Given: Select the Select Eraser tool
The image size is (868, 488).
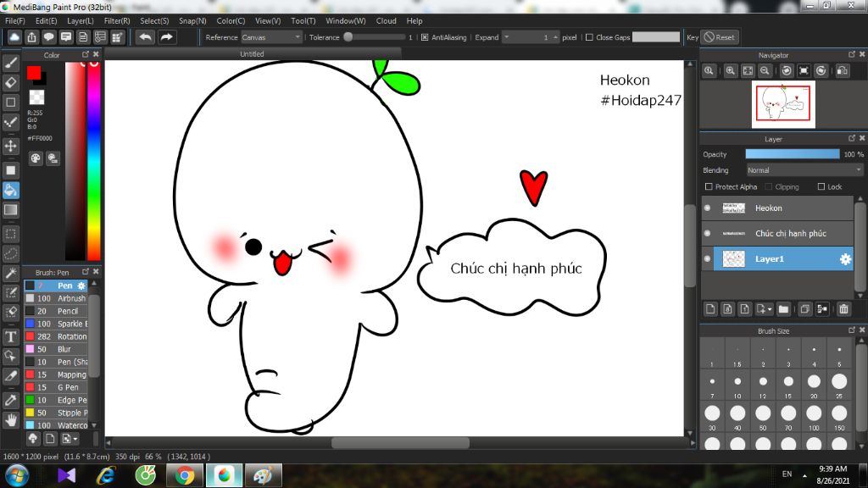Looking at the screenshot, I should [10, 312].
